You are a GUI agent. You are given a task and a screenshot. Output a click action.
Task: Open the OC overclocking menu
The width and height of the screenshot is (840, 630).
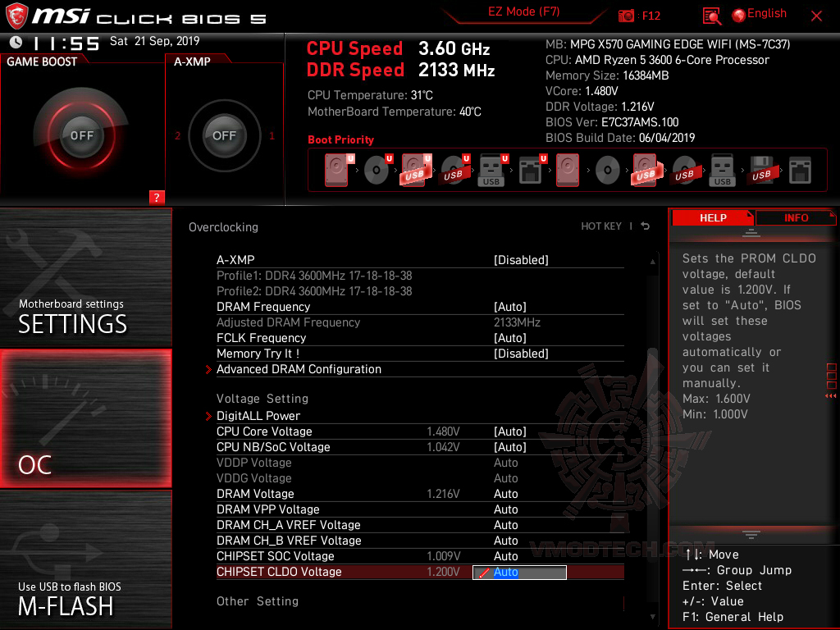pyautogui.click(x=85, y=418)
